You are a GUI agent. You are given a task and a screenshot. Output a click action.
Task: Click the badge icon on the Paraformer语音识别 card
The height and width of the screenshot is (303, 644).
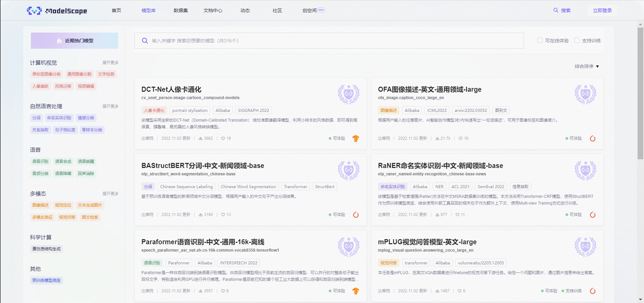click(x=348, y=247)
